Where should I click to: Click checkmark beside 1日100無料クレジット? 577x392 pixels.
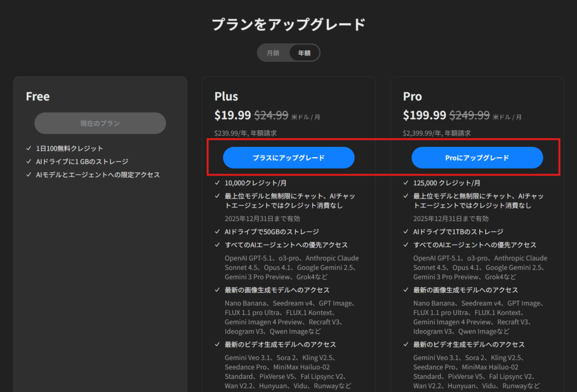29,149
